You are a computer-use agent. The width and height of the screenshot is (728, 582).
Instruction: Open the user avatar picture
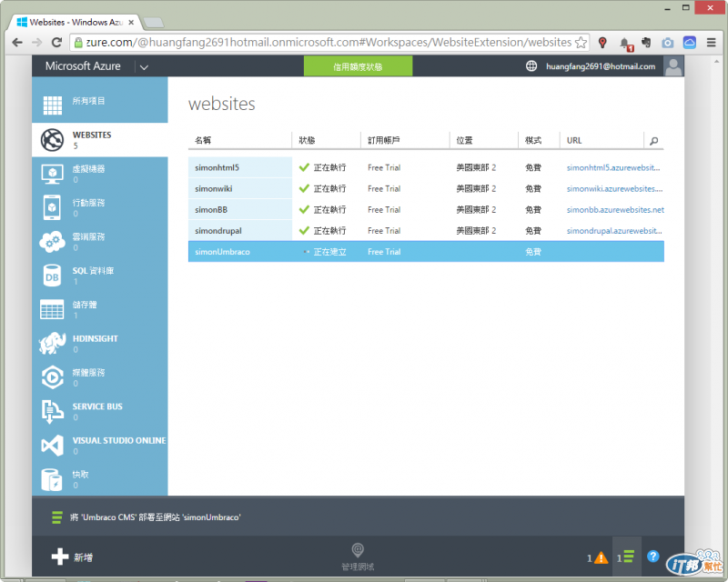click(x=673, y=65)
